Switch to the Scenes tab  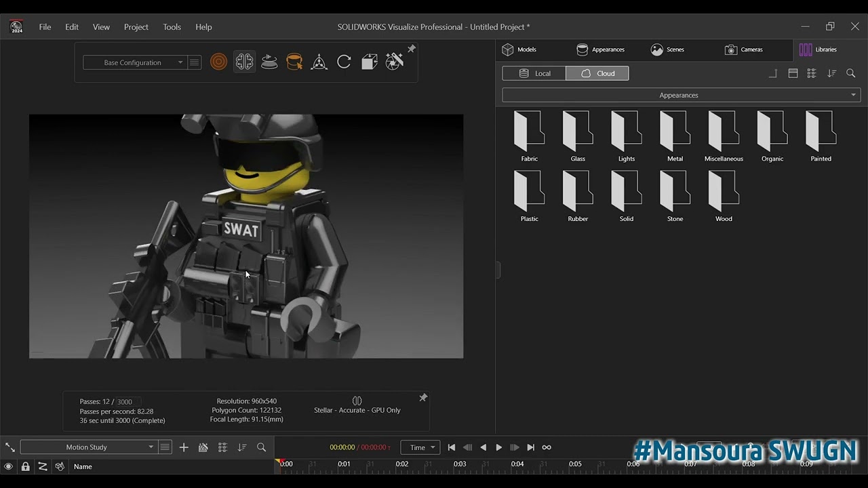tap(667, 49)
